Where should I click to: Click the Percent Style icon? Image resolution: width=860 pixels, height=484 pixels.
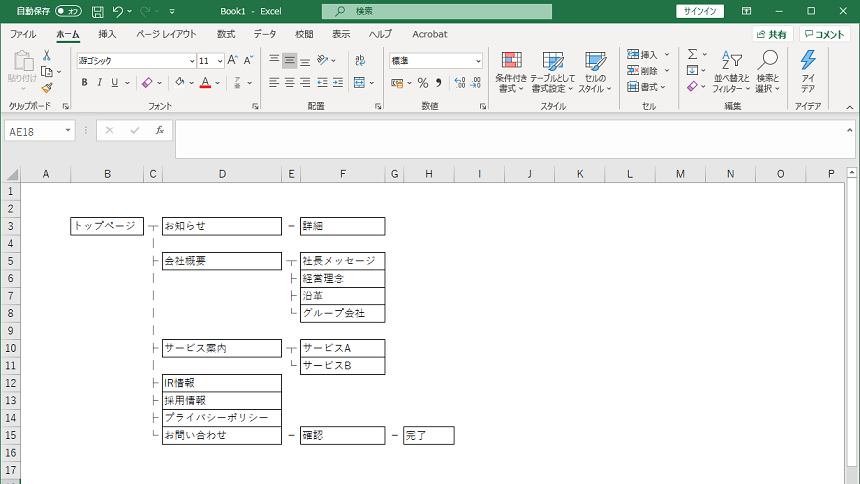coord(423,83)
